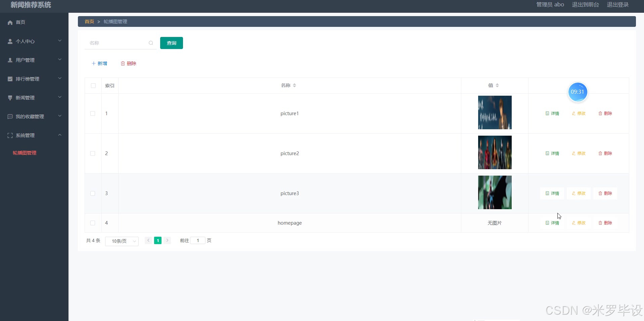This screenshot has width=644, height=321.
Task: Expand the 个人中心 menu chevron
Action: click(60, 41)
